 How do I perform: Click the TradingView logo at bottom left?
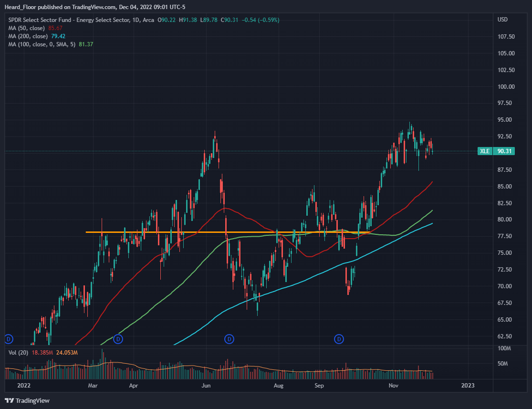tap(27, 400)
